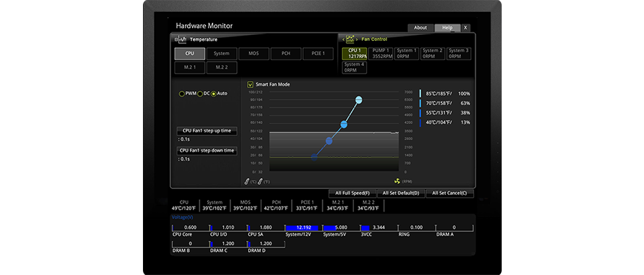Click the 38% fan curve point at 55°C
This screenshot has height=275, width=644.
(329, 141)
